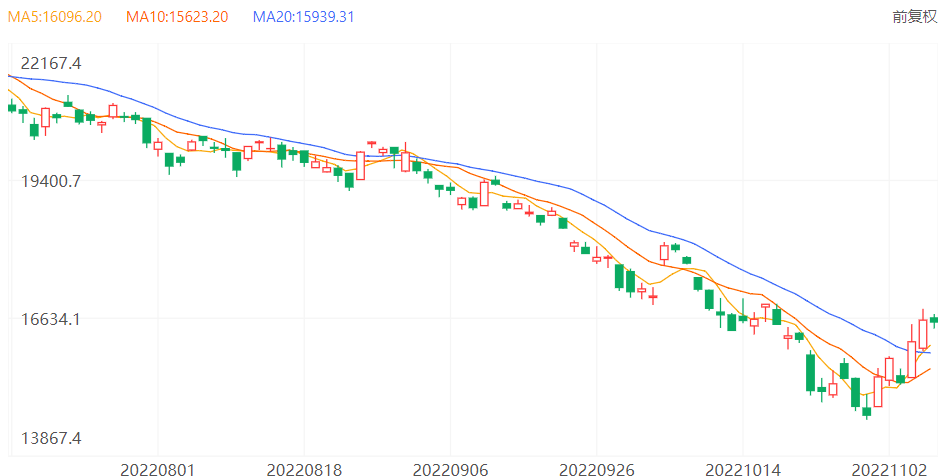Screen dimensions: 942x476
Task: Click the MA10:15623.20 indicator label
Action: click(177, 17)
